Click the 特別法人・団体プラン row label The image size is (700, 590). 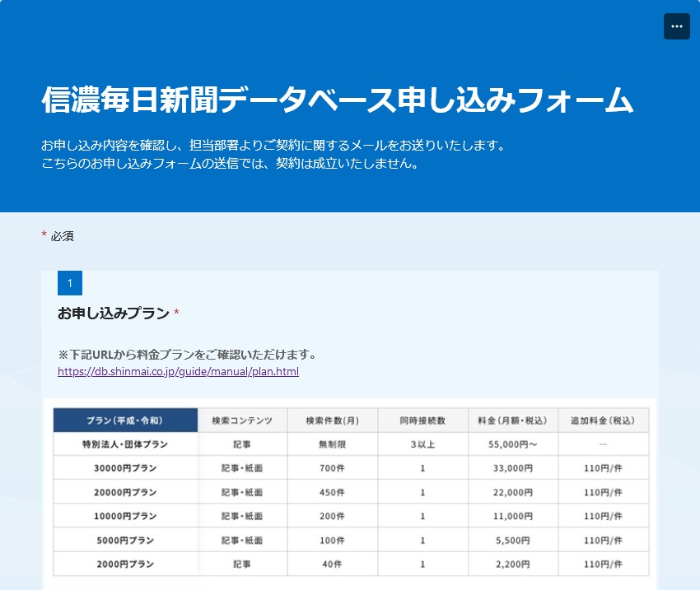(x=125, y=444)
